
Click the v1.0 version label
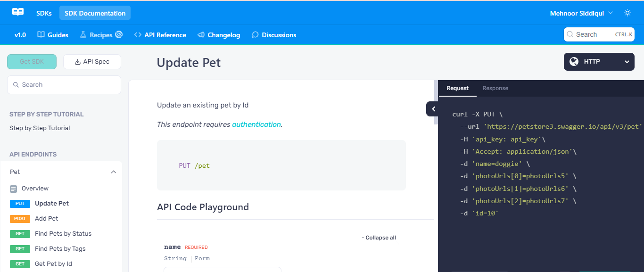point(20,35)
